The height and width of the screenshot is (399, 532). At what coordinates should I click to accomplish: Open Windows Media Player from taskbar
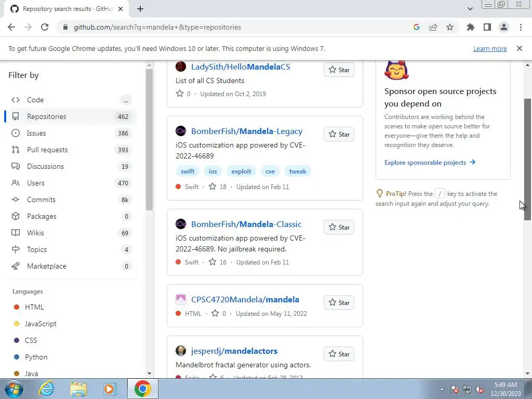tap(110, 389)
